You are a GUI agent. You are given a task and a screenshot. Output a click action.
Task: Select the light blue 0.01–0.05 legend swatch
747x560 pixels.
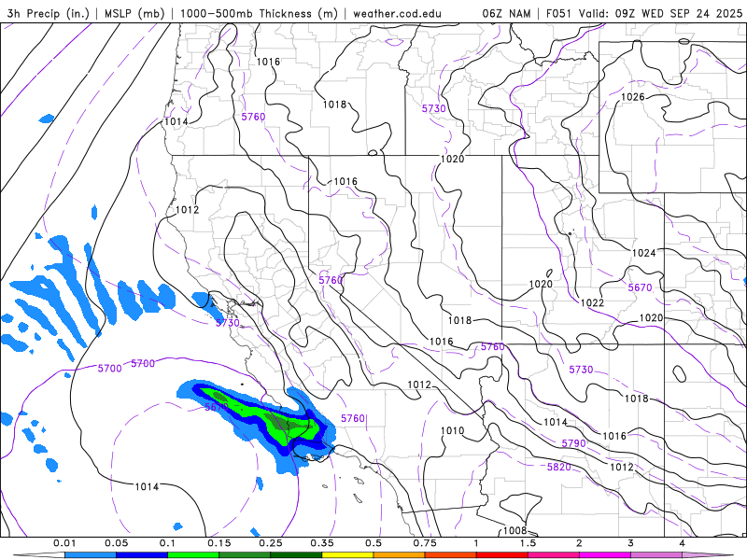coord(91,555)
